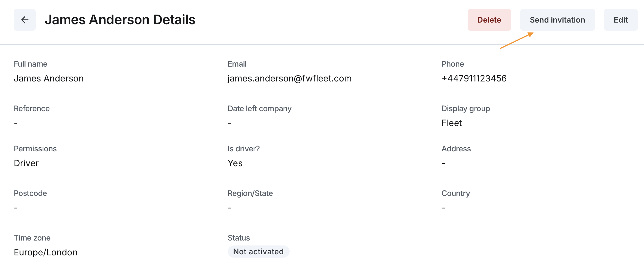This screenshot has height=273, width=644.
Task: Click the Yes value under Is driver
Action: pos(235,163)
